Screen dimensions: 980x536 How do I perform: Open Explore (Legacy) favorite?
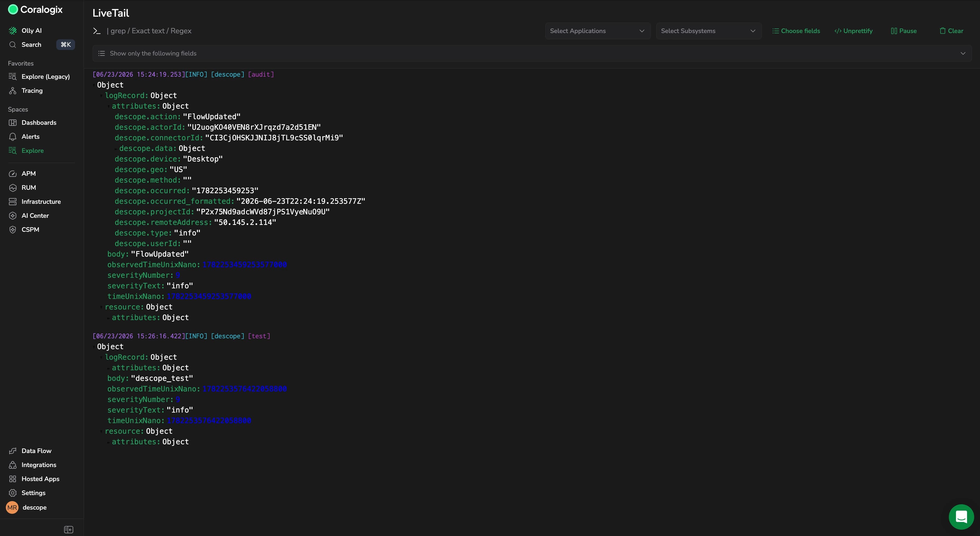click(46, 76)
